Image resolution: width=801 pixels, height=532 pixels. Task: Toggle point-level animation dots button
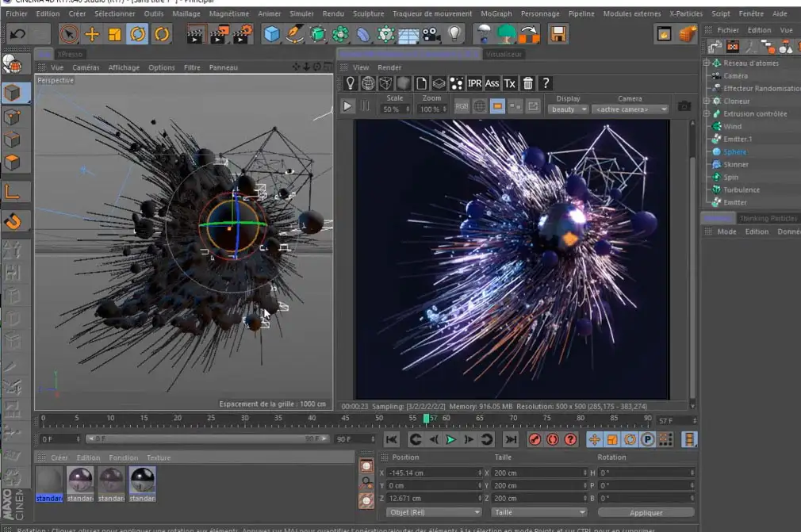tap(665, 439)
